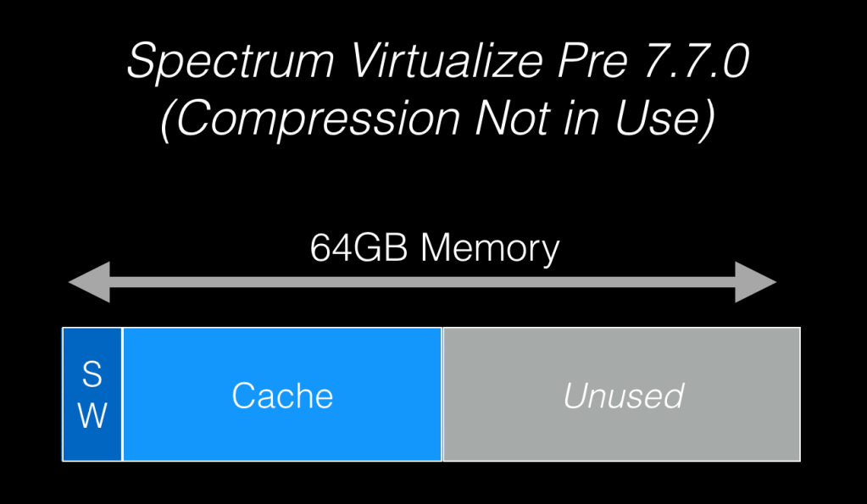The image size is (867, 504).
Task: Click the word "Cache" inside the bar
Action: point(282,396)
